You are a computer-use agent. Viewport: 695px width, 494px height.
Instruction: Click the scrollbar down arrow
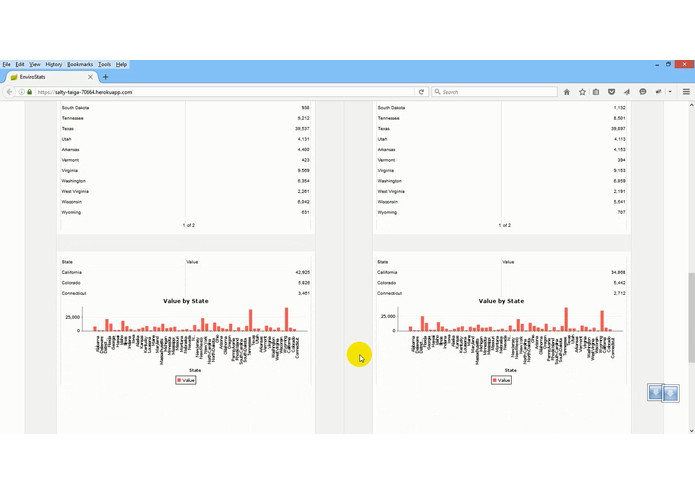coord(691,430)
